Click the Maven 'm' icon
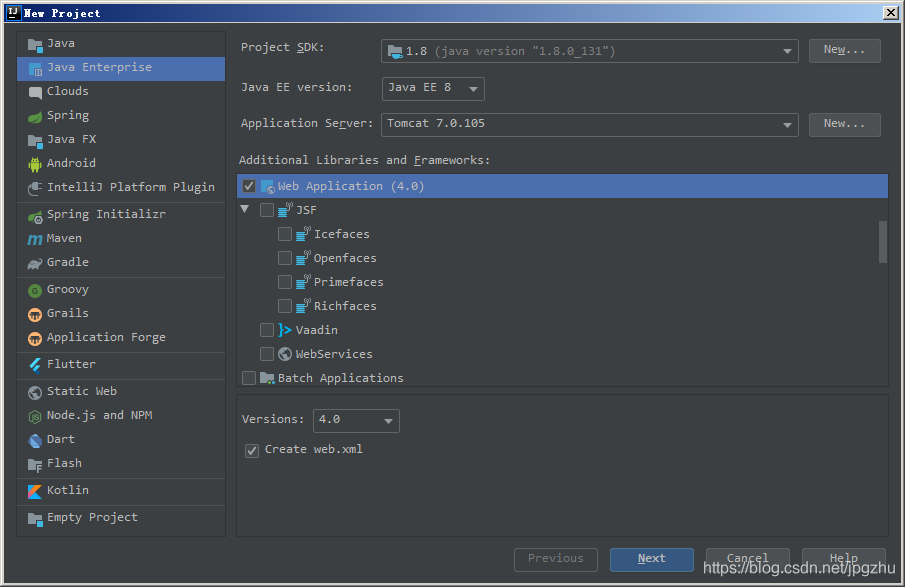The width and height of the screenshot is (905, 587). pyautogui.click(x=35, y=239)
